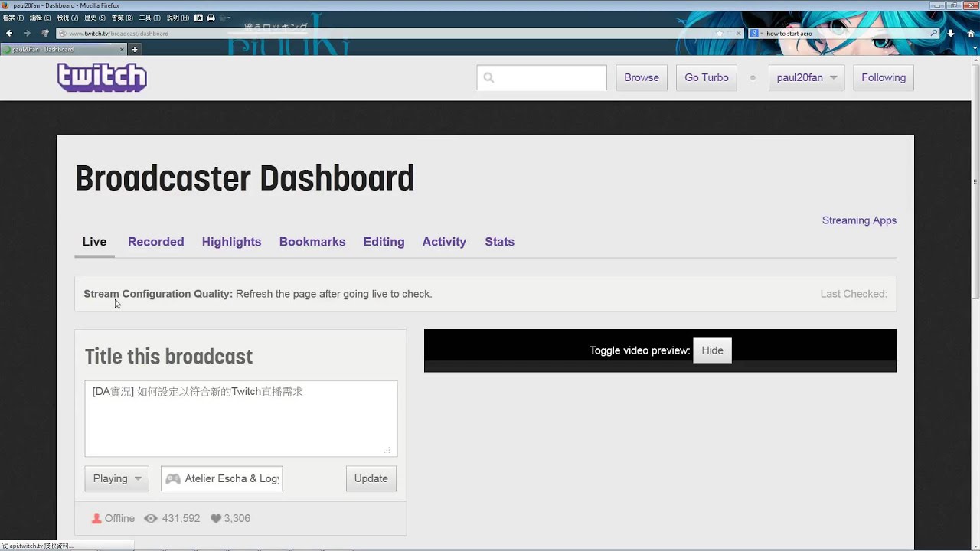
Task: Click the 'Title this broadcast' heading
Action: point(168,357)
